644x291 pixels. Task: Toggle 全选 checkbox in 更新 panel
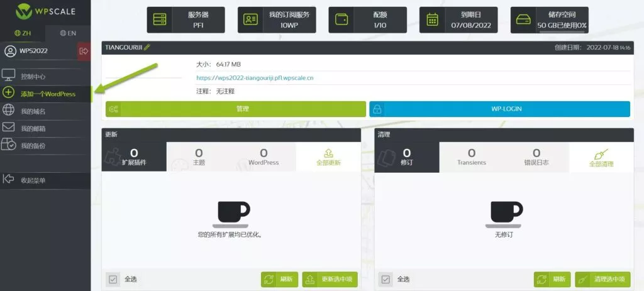[x=113, y=280]
